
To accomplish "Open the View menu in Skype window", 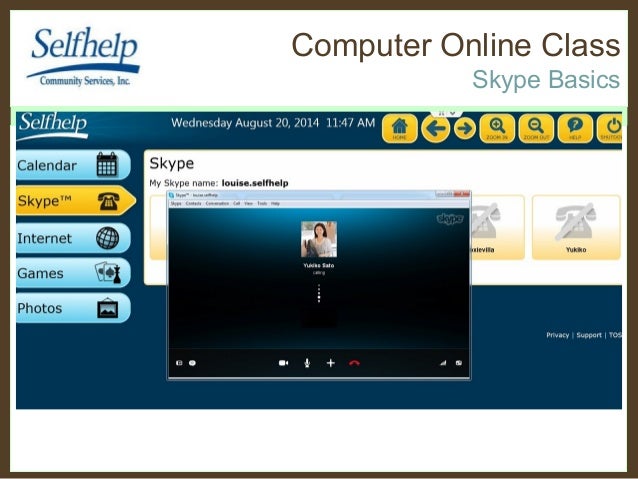I will [248, 203].
